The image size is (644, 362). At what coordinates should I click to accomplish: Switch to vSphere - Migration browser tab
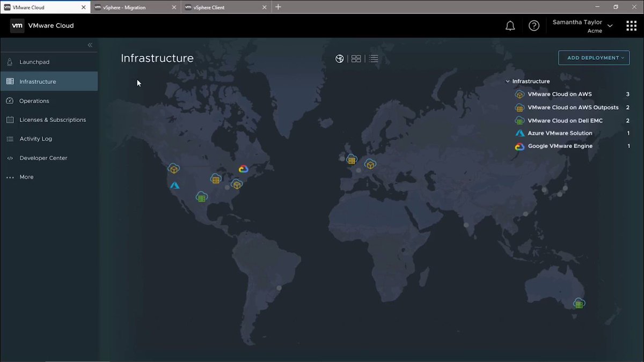tap(135, 8)
